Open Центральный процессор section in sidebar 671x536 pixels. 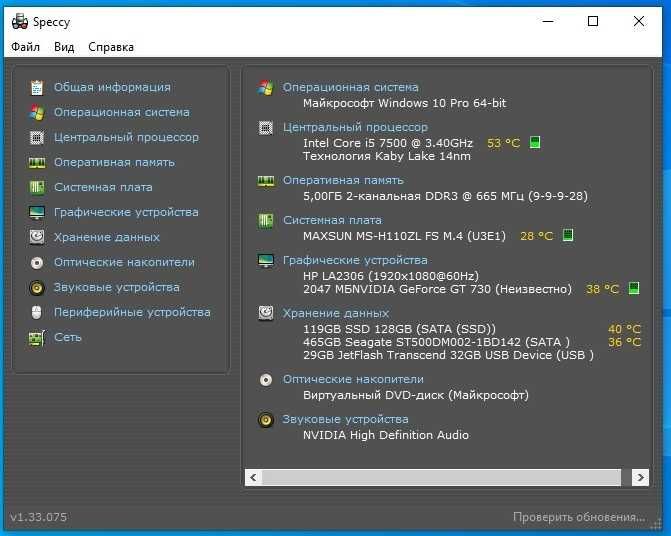point(126,137)
